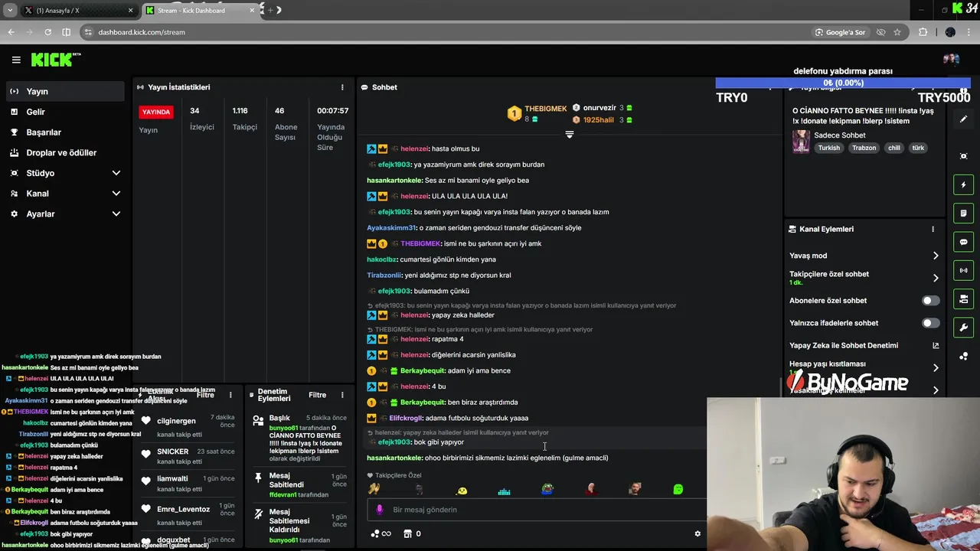The width and height of the screenshot is (980, 551).
Task: Open the tab search dropdown
Action: 10,10
